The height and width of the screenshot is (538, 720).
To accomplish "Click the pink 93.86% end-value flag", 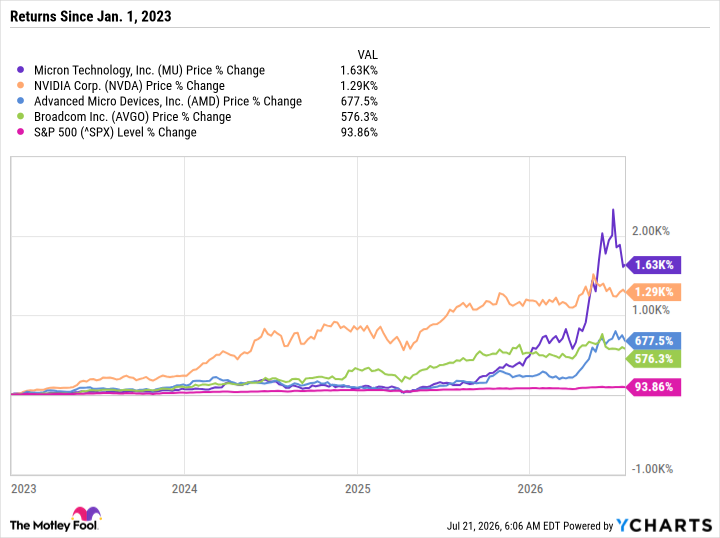I will 653,387.
